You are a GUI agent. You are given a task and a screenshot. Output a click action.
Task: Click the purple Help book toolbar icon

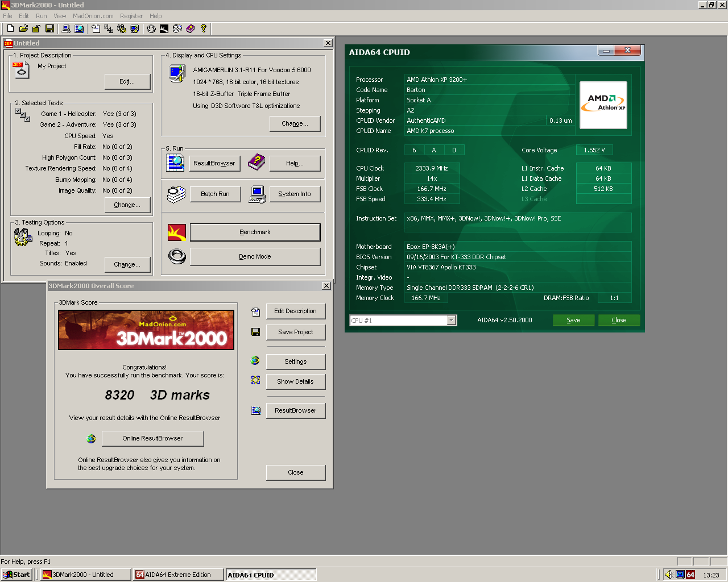[190, 28]
